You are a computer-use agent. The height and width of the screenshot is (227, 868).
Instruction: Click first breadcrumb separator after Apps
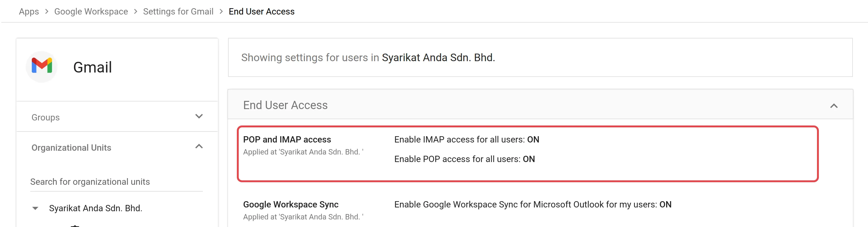click(47, 11)
